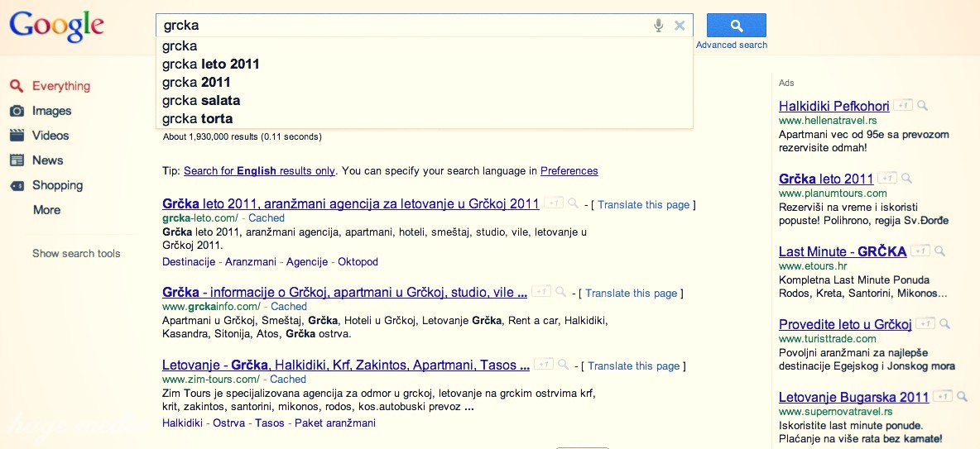Clear the search box with the X icon
Screen dimensions: 980x449
pos(680,26)
